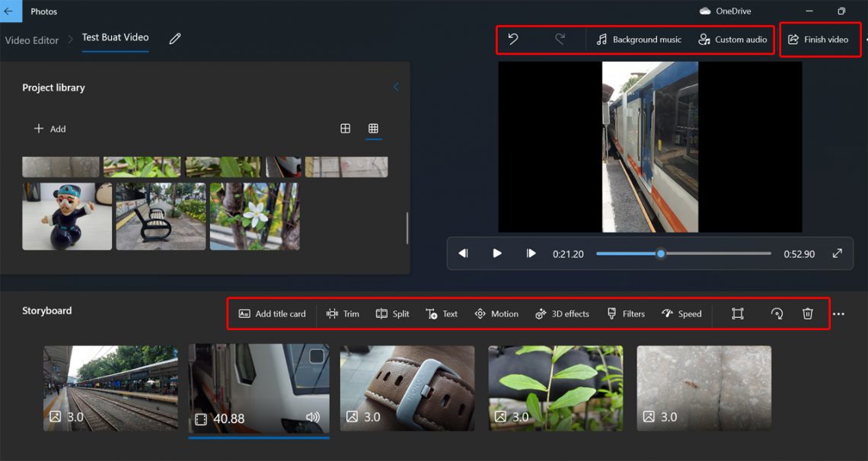Open the Test Buat Video rename pencil
The image size is (868, 461).
pyautogui.click(x=174, y=37)
